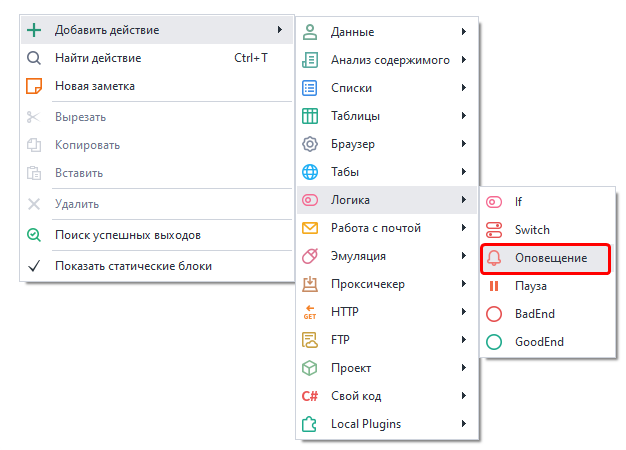This screenshot has width=626, height=450.
Task: Expand the HTTP submenu arrow
Action: (465, 312)
